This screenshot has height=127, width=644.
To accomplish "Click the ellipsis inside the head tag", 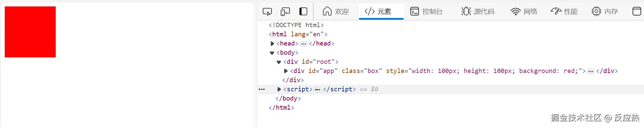I will coord(303,44).
